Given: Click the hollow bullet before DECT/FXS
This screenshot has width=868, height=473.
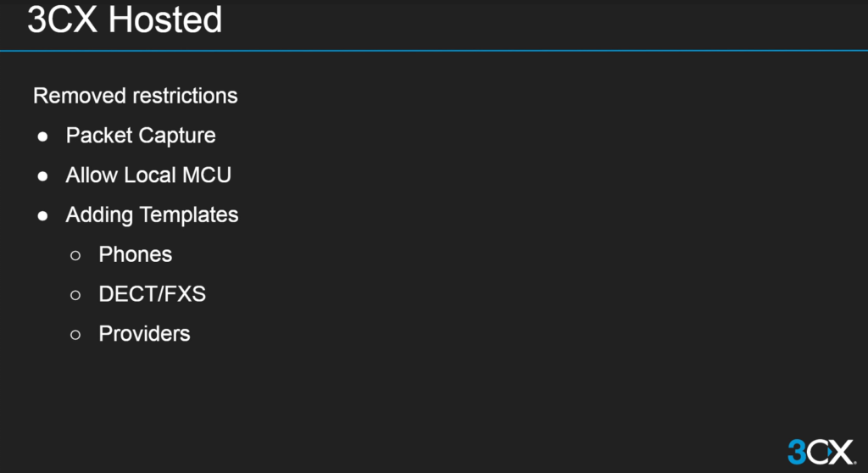Looking at the screenshot, I should coord(75,295).
